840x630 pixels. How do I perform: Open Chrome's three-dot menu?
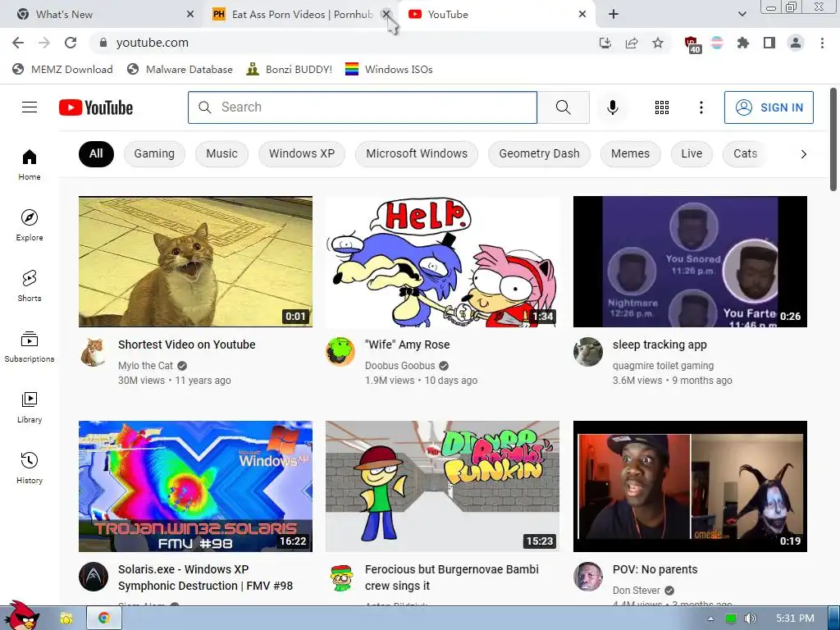click(x=822, y=43)
